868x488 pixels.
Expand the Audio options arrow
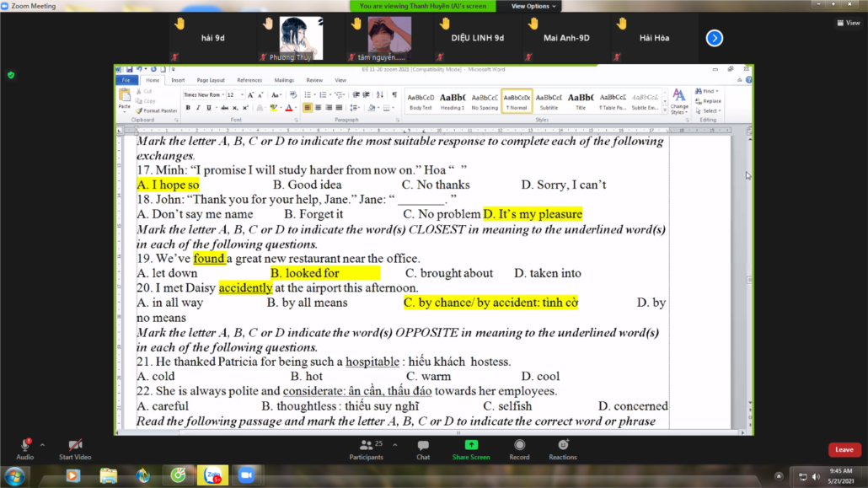tap(42, 444)
